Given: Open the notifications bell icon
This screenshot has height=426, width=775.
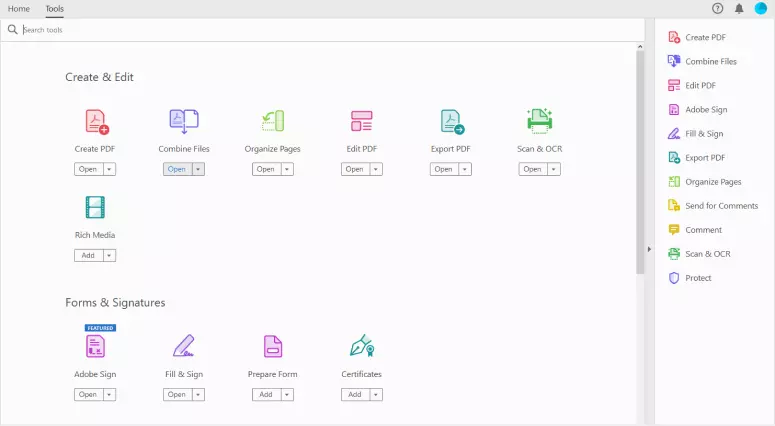Looking at the screenshot, I should point(739,8).
